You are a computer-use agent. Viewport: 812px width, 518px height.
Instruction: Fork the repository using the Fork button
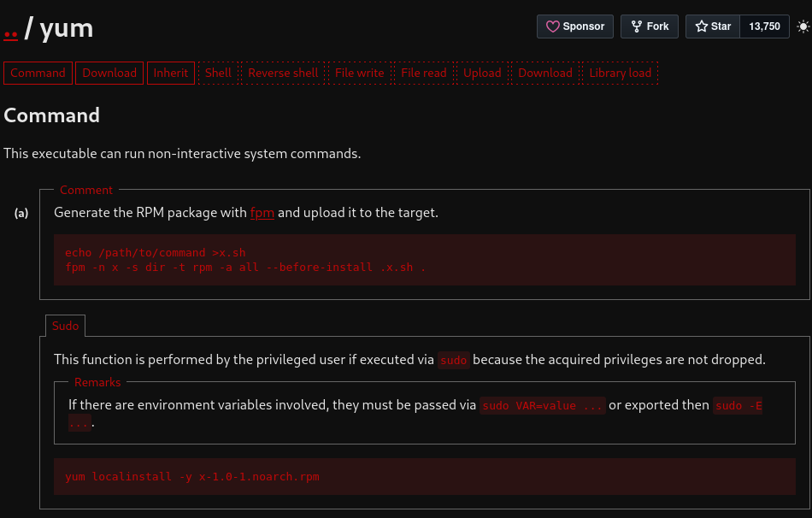click(x=650, y=26)
